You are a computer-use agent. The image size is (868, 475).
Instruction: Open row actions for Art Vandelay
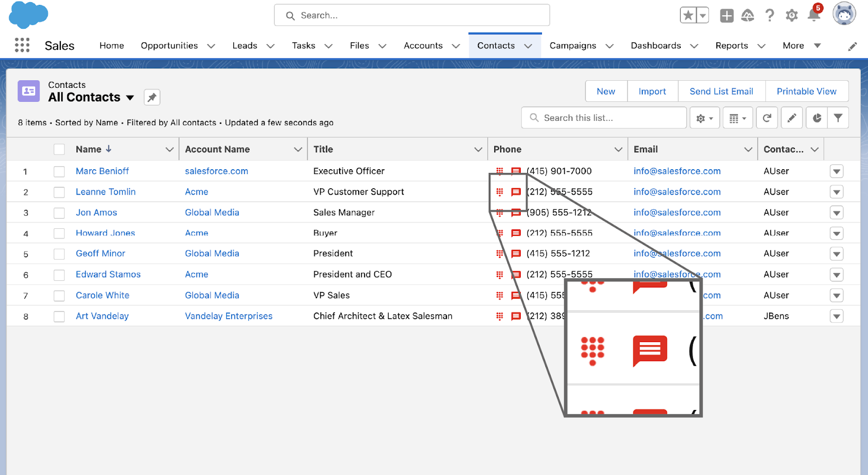pos(837,316)
